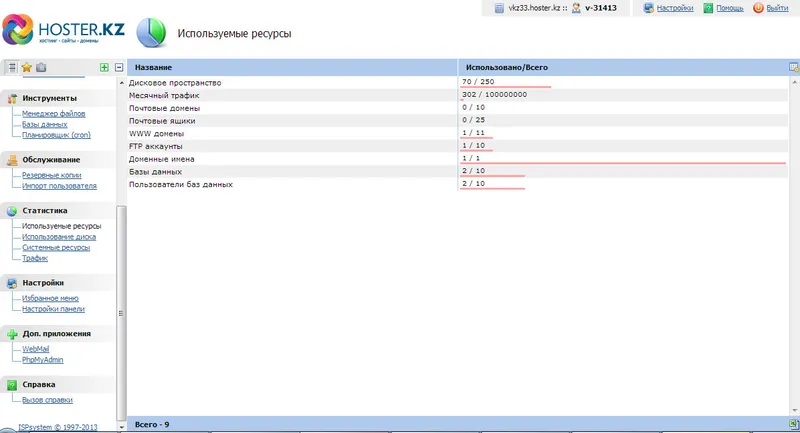800x433 pixels.
Task: Click the pie chart resources icon
Action: (151, 33)
